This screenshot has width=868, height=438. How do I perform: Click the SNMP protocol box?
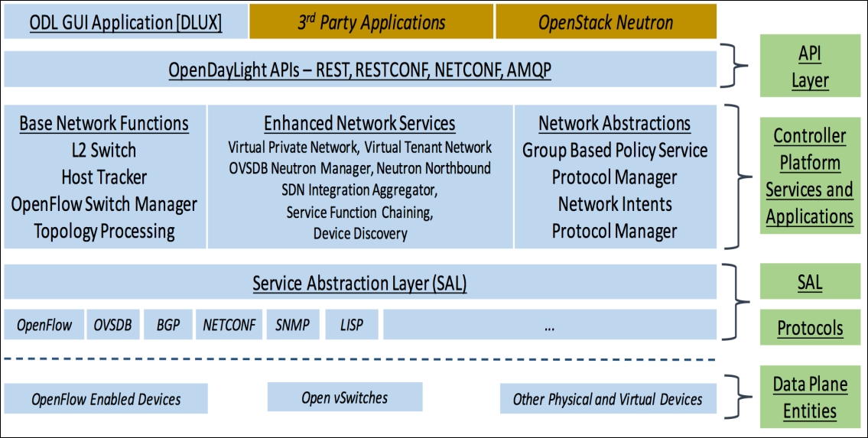(292, 325)
